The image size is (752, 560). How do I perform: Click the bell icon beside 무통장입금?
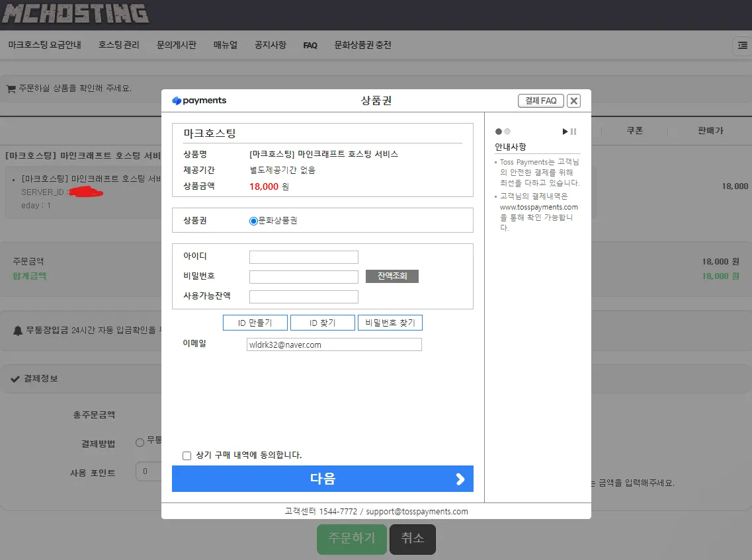pos(18,331)
